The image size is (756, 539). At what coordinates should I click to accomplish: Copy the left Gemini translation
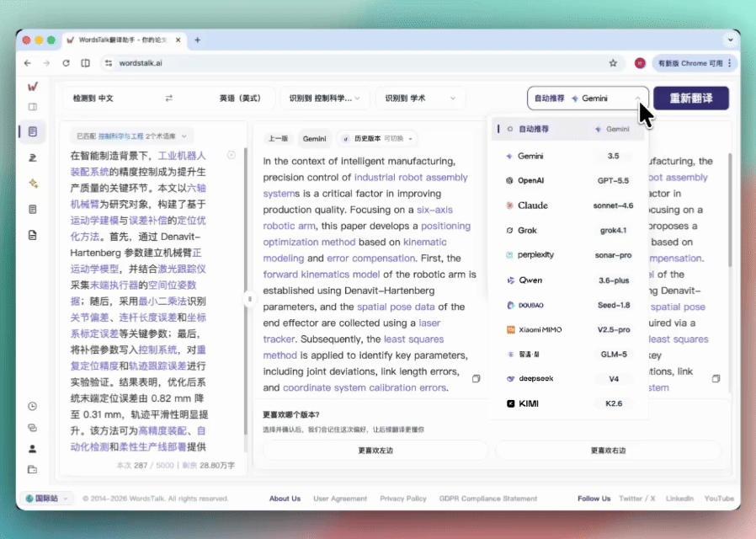pos(476,378)
